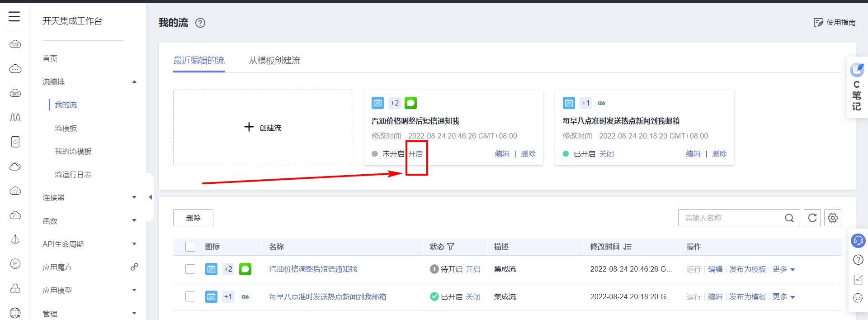The height and width of the screenshot is (320, 868).
Task: Select the 最近编辑的流 tab
Action: (x=199, y=60)
